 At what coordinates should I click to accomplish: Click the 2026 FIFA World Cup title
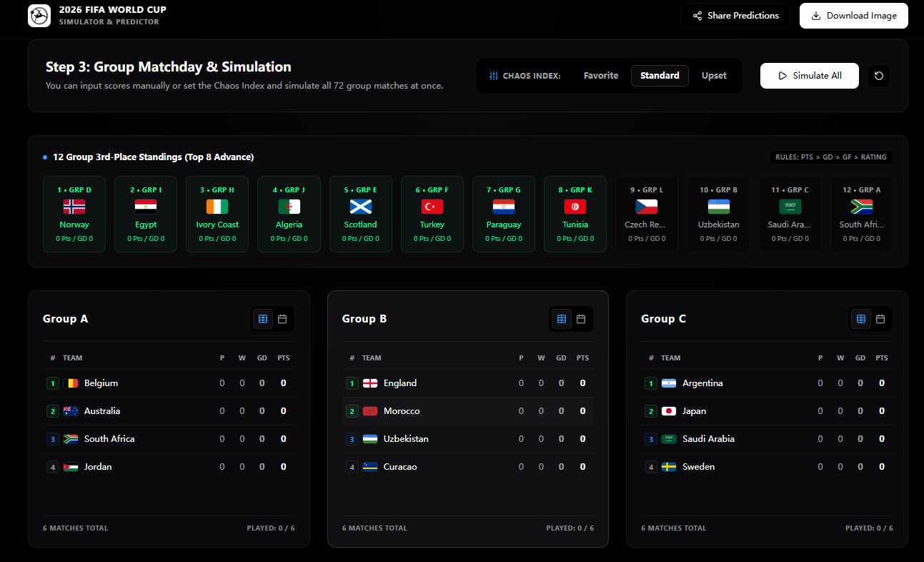coord(113,10)
